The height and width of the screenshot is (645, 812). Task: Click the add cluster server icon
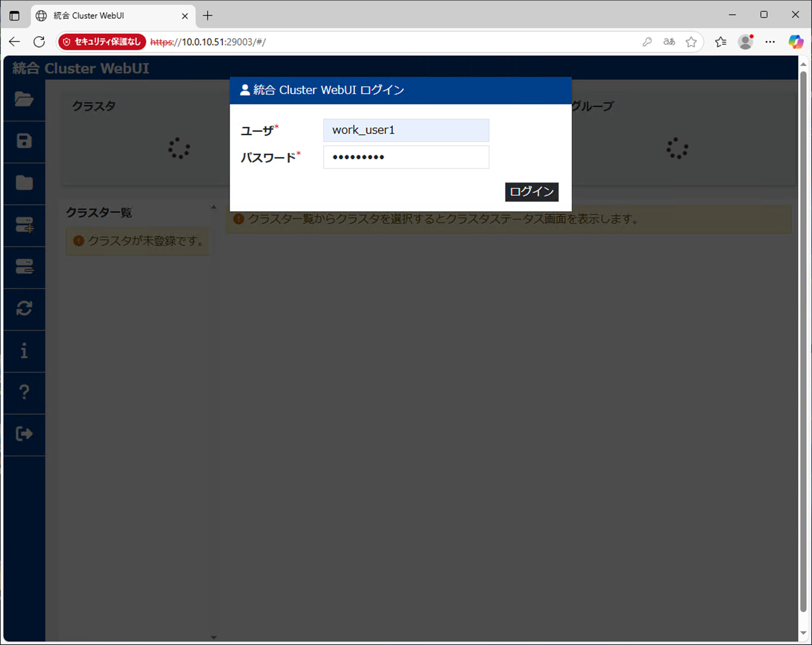24,225
